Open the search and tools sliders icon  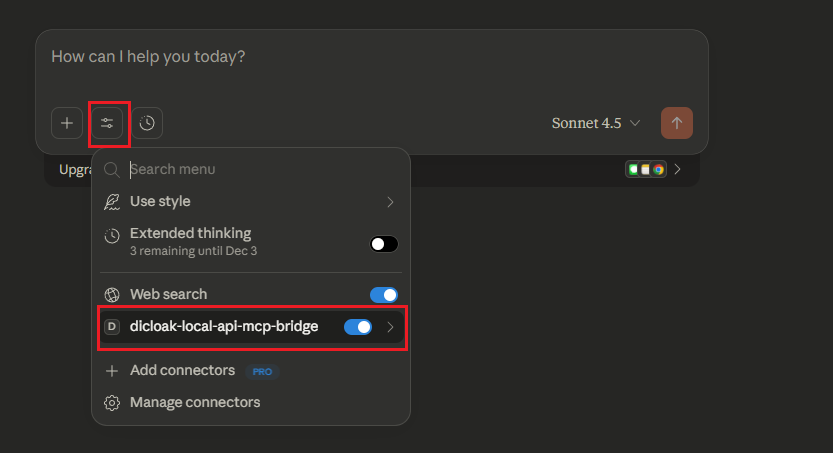[x=107, y=123]
